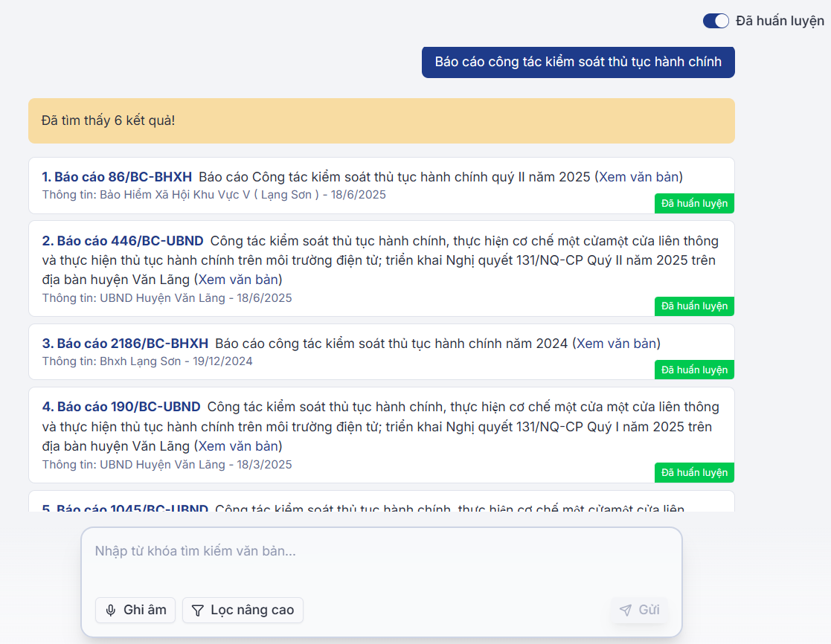Focus the Nhập từ khóa tìm kiếm input
The image size is (831, 644).
pyautogui.click(x=381, y=552)
